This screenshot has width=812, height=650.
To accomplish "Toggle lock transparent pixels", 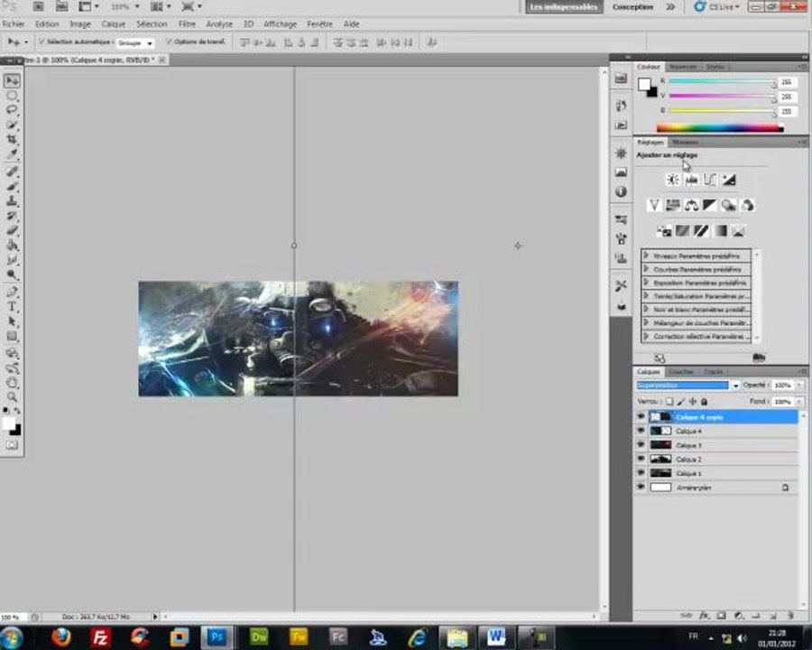I will tap(669, 401).
